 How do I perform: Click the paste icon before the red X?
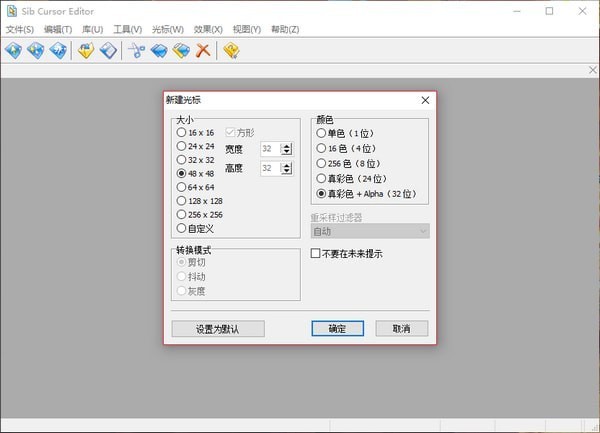coord(181,50)
